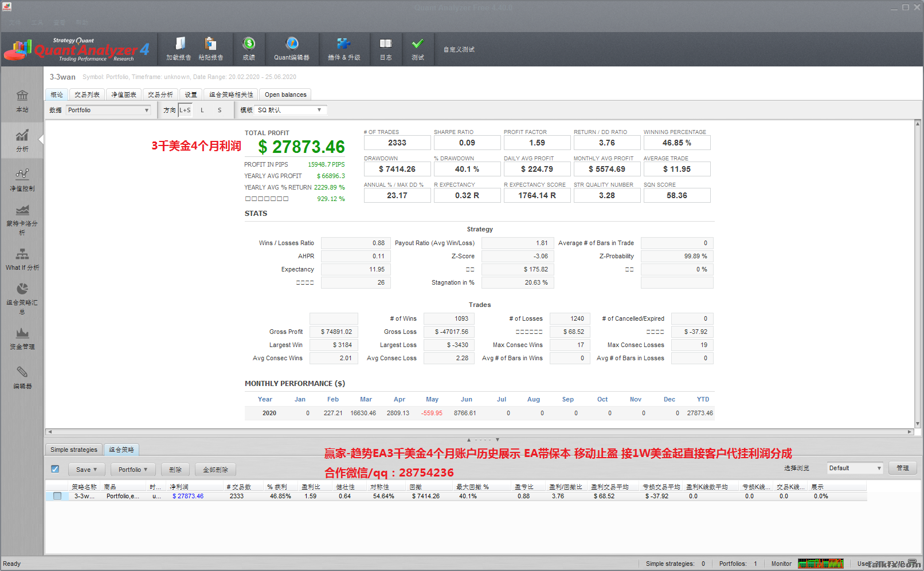
Task: Click the vertical scrollbar up arrow
Action: pos(918,123)
